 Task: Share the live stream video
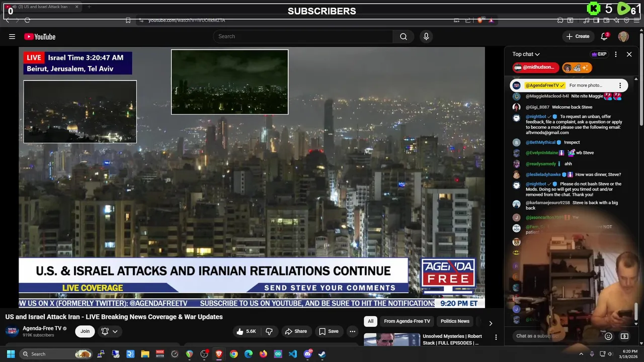pos(296,331)
